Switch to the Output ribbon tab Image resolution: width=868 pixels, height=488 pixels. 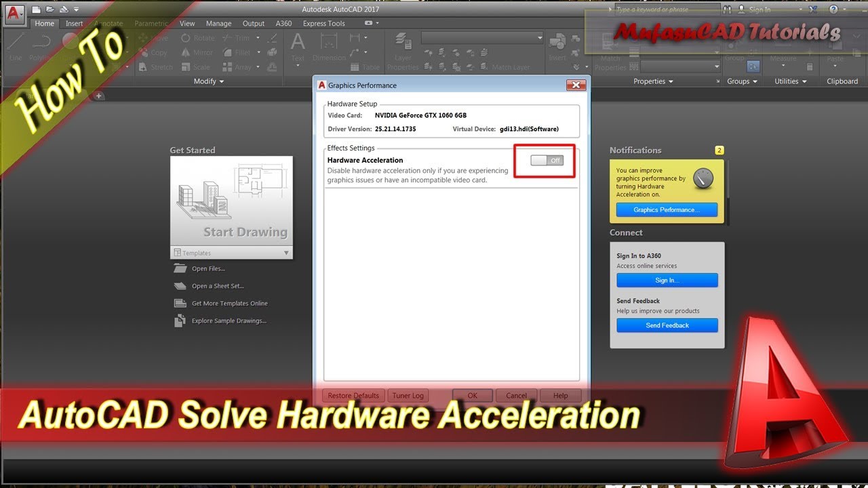(x=254, y=24)
